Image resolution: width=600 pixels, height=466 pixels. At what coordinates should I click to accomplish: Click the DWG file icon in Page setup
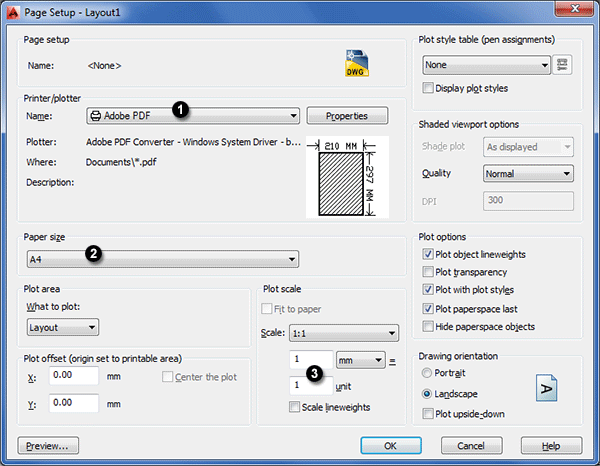coord(357,63)
